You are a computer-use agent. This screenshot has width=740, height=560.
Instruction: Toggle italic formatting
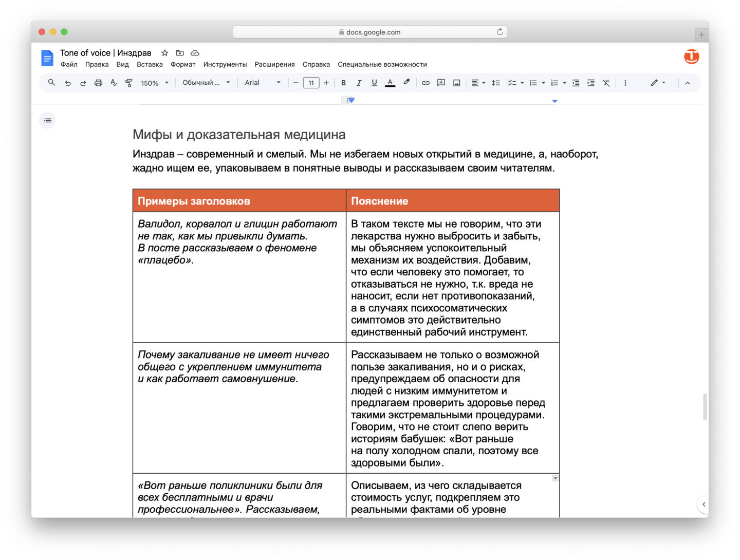click(x=359, y=83)
